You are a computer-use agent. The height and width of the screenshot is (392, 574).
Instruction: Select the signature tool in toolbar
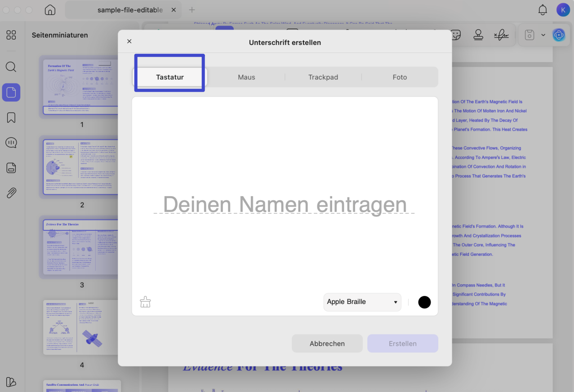[501, 35]
